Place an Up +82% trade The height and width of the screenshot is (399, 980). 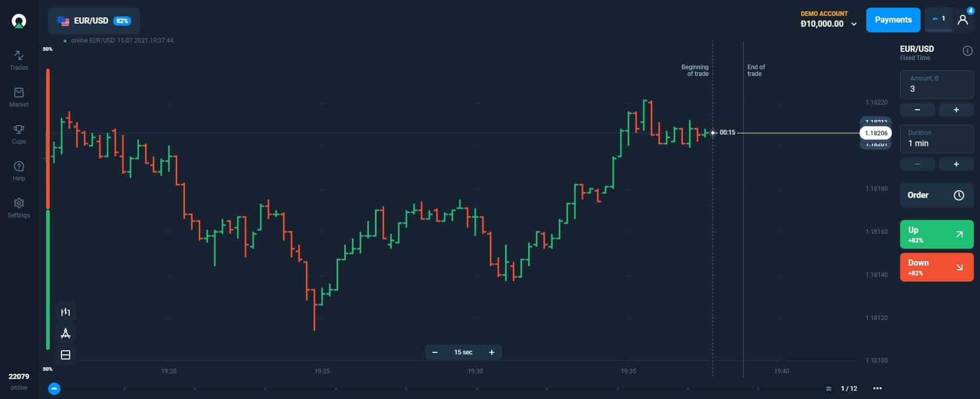click(x=936, y=234)
